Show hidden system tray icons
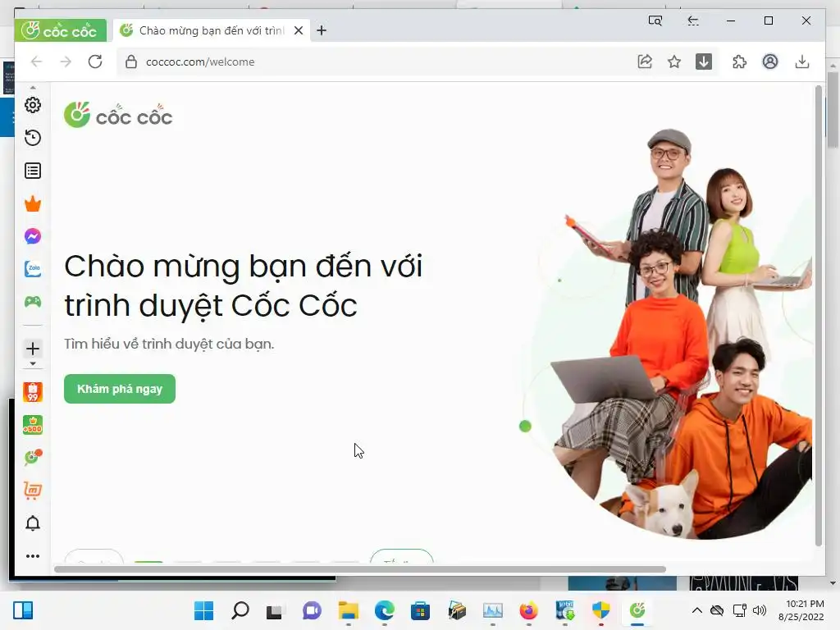 (x=697, y=610)
